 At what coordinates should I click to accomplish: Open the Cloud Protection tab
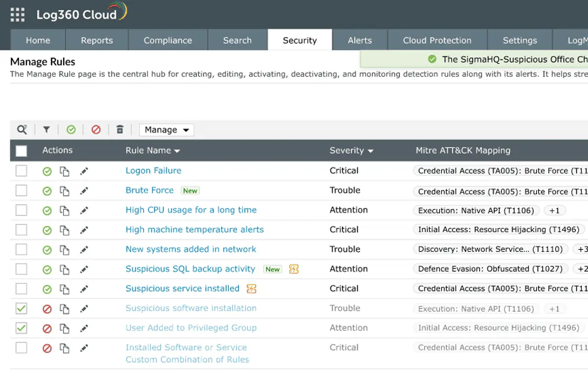tap(437, 40)
